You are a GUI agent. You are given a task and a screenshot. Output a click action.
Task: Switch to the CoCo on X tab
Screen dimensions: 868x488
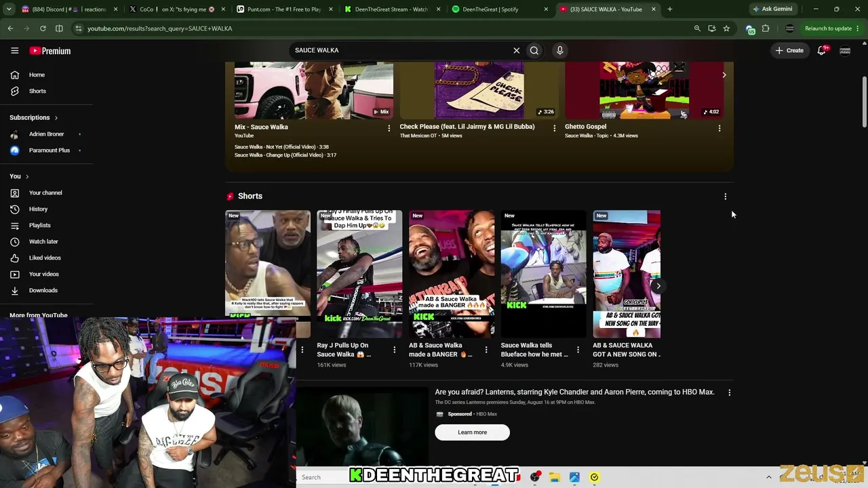pos(178,9)
